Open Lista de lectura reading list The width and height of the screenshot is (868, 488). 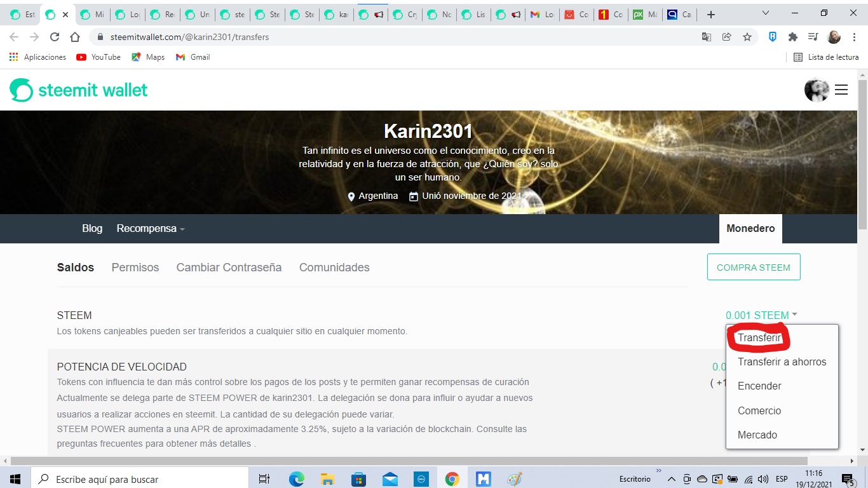coord(826,57)
